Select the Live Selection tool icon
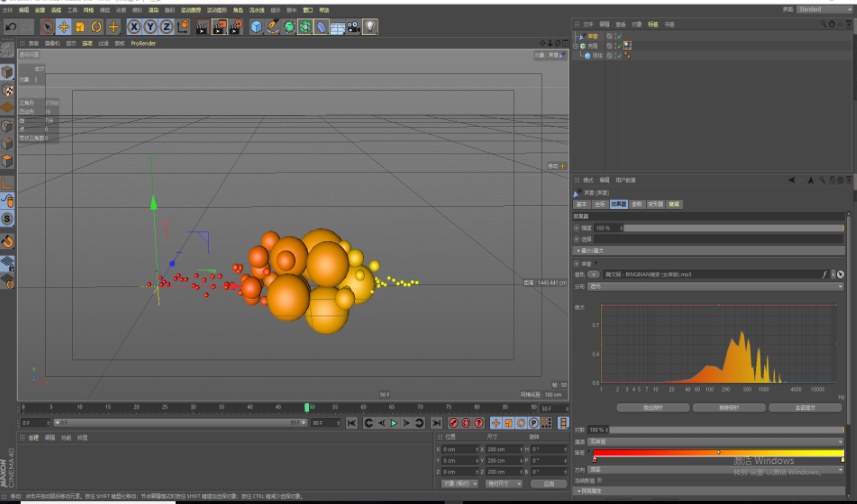 tap(47, 26)
